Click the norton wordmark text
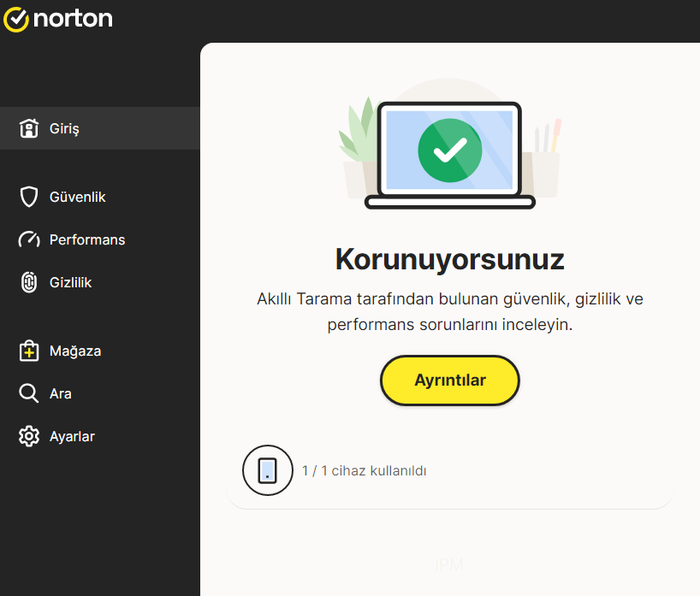This screenshot has width=700, height=596. [73, 19]
